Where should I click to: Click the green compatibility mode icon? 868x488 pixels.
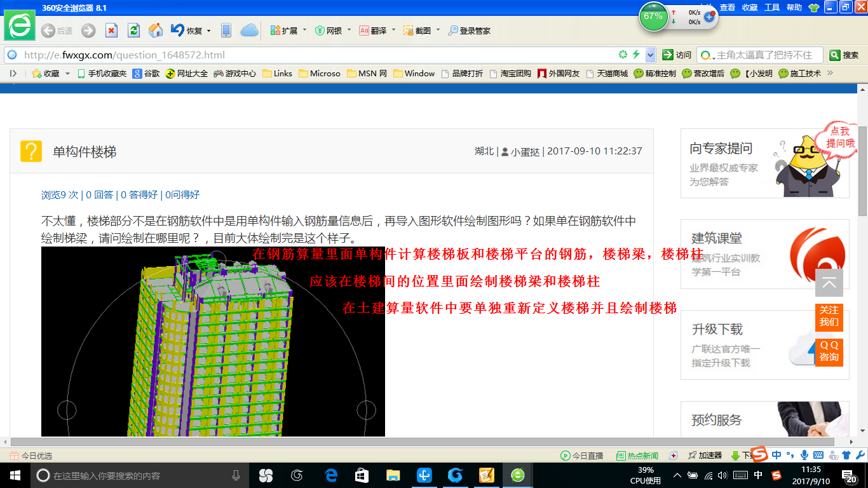click(x=623, y=55)
